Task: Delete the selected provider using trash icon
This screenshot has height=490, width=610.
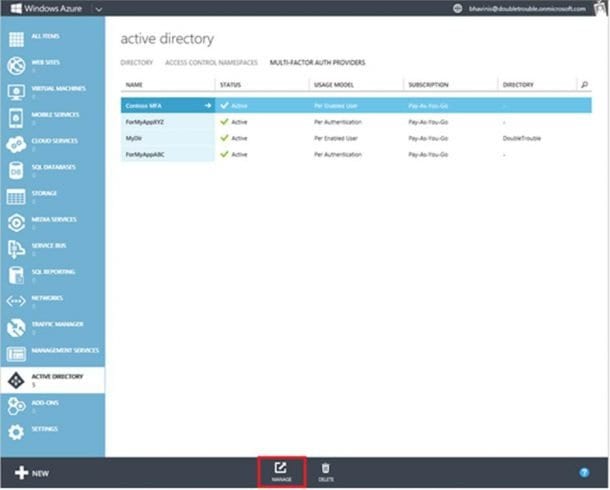Action: 325,471
